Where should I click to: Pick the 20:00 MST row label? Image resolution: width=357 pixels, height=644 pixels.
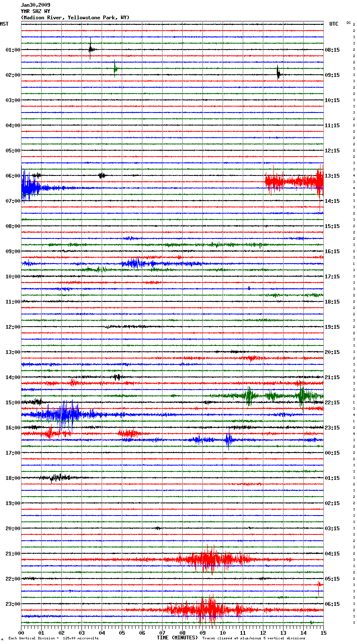tap(13, 529)
